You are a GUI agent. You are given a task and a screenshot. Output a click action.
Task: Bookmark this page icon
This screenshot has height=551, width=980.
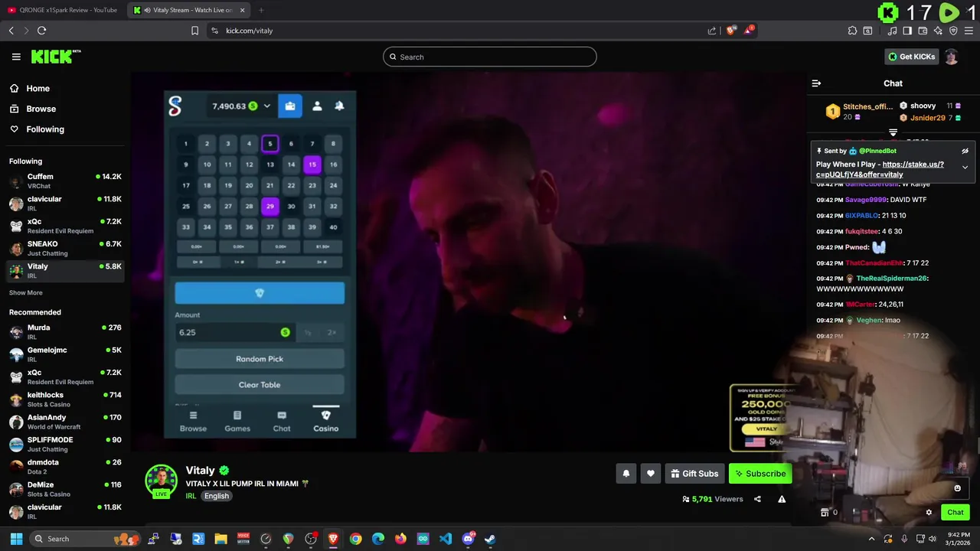(194, 31)
